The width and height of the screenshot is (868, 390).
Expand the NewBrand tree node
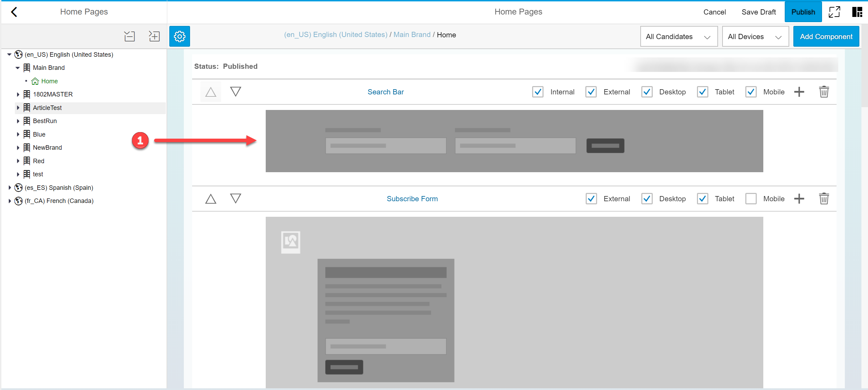pos(18,148)
